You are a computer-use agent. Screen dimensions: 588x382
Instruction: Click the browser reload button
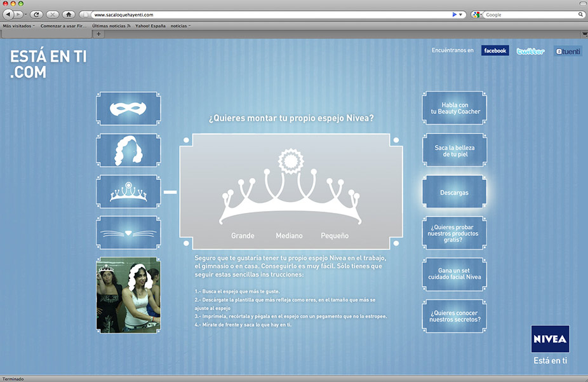pyautogui.click(x=36, y=14)
